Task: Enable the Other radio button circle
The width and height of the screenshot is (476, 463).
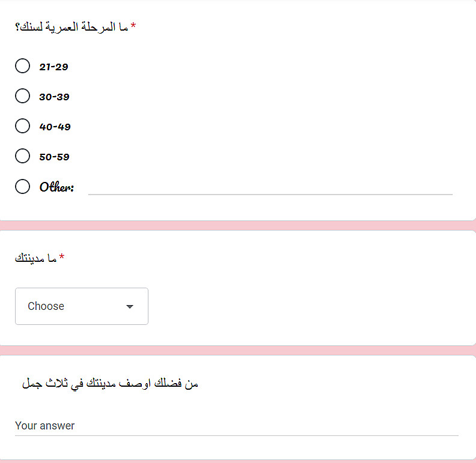Action: [22, 187]
